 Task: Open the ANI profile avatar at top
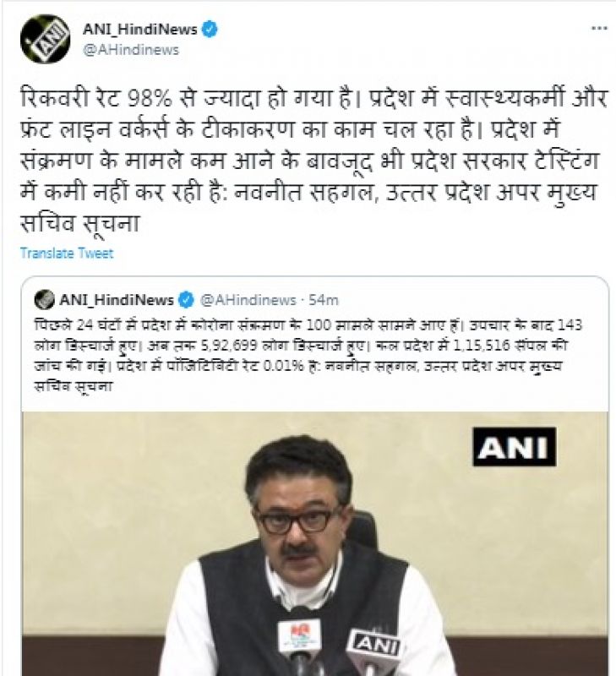(x=45, y=39)
